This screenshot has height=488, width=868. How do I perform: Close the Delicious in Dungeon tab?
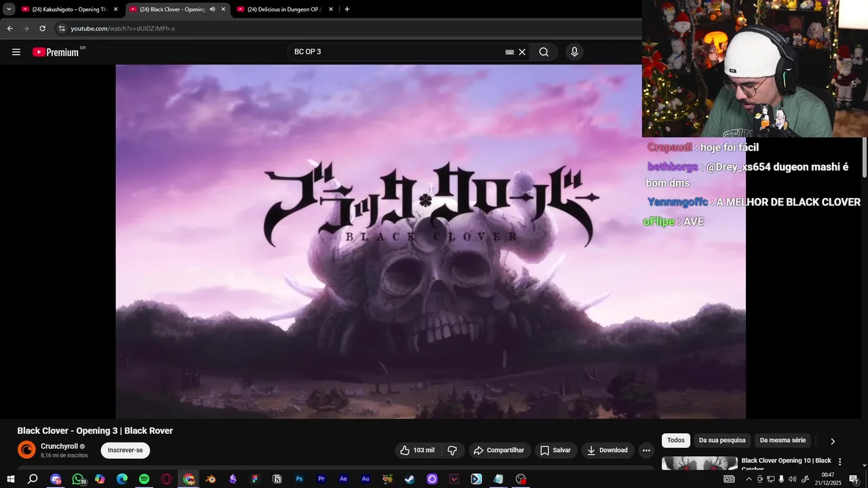pyautogui.click(x=331, y=9)
